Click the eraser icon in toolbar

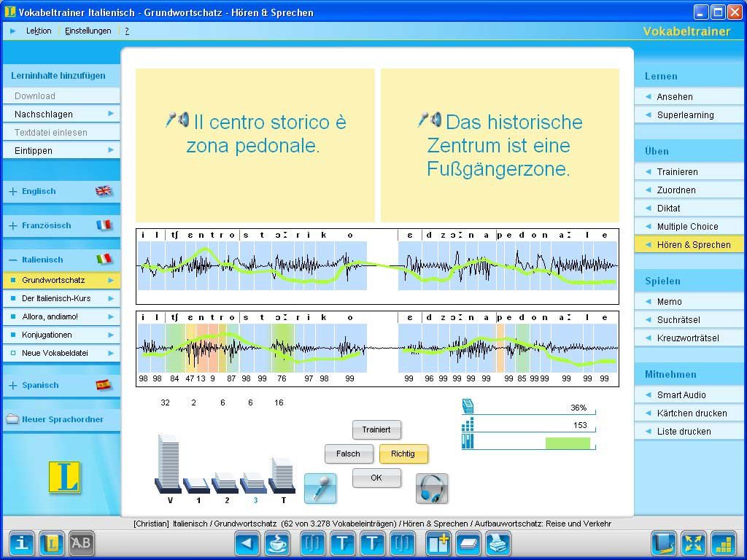[x=469, y=543]
